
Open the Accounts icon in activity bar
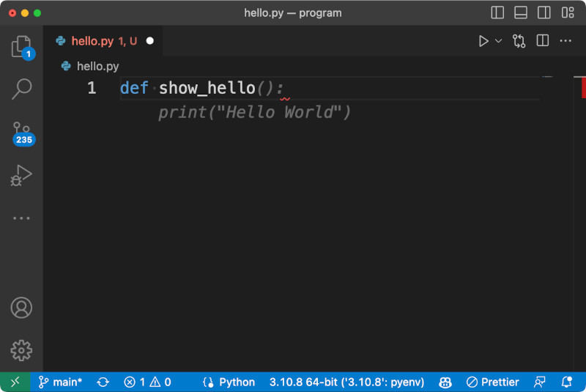click(x=21, y=308)
